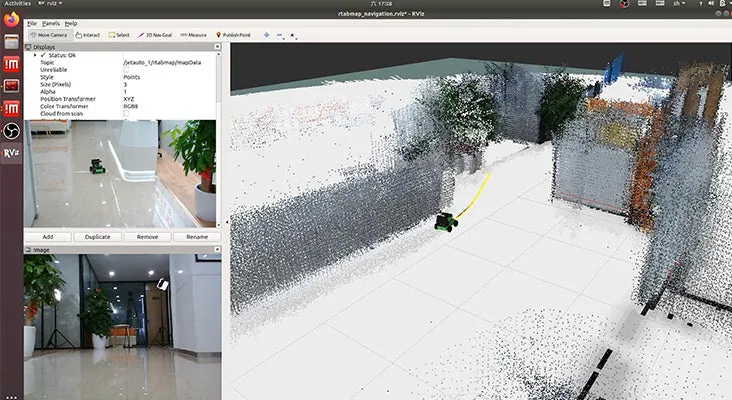Show Applications grid at dock bottom
Screen dimensions: 732x400
11,398
